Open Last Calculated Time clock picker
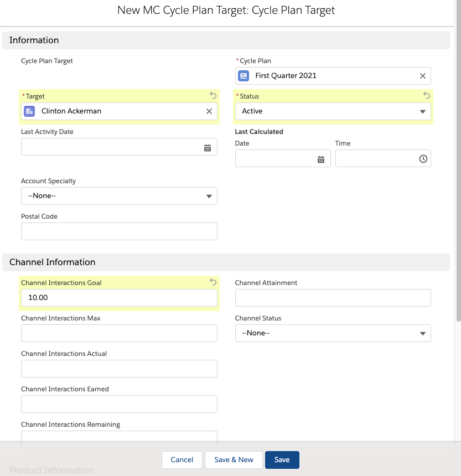The image size is (461, 476). click(423, 159)
